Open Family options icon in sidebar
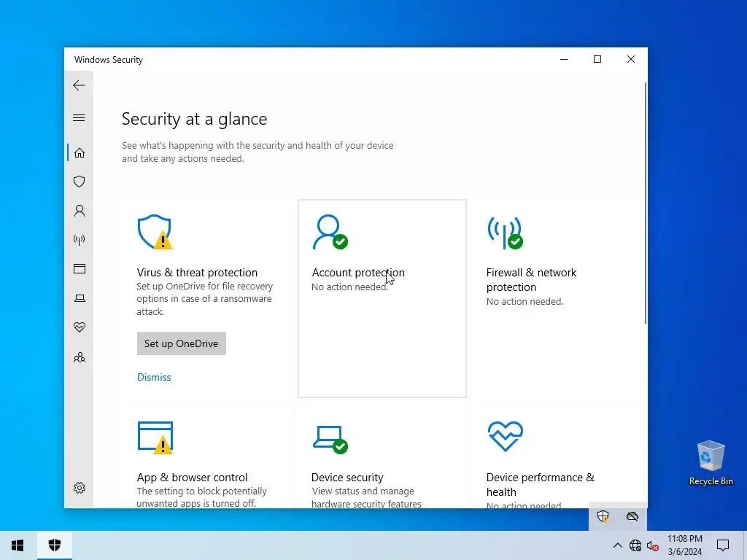The width and height of the screenshot is (747, 560). 79,357
